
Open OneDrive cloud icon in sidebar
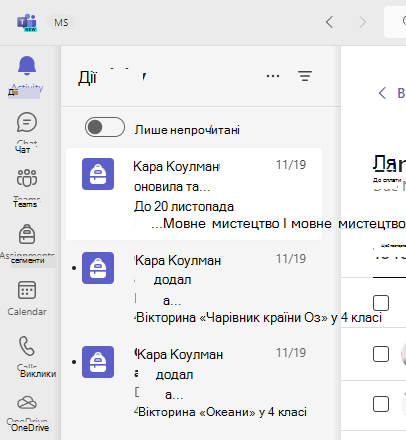click(x=27, y=403)
